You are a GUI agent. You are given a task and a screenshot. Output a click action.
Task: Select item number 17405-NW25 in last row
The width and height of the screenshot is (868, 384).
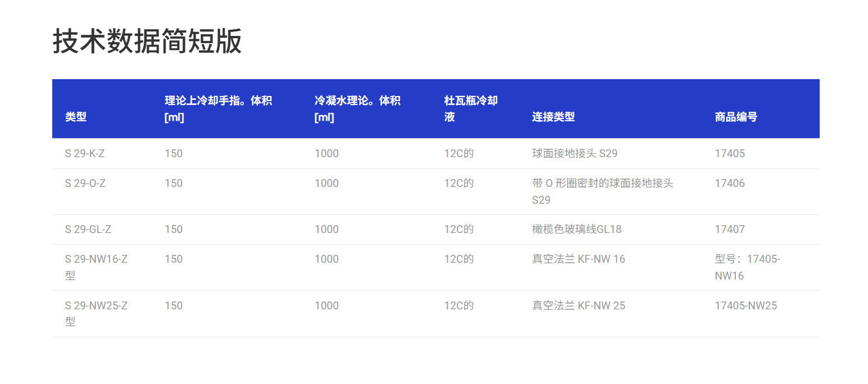coord(746,306)
